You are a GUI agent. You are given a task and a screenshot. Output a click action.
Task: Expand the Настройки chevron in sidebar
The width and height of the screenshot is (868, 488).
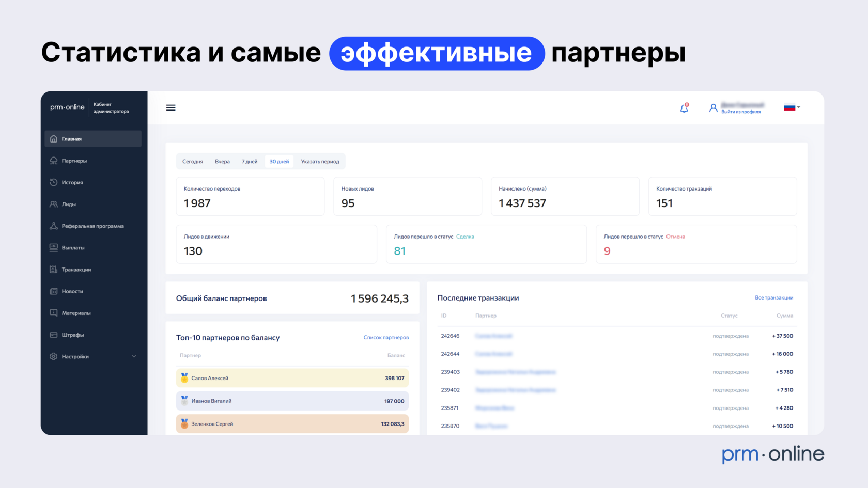pos(134,356)
